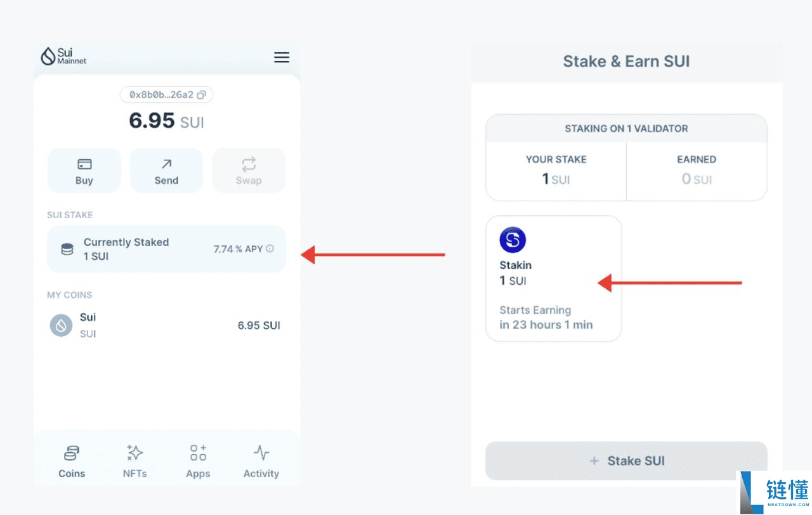This screenshot has width=812, height=515.
Task: Switch to the NFTs tab
Action: tap(134, 462)
